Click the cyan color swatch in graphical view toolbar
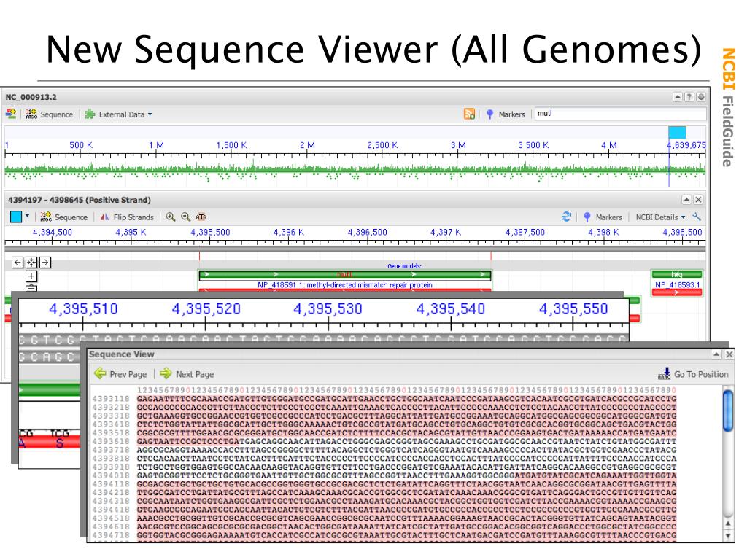The width and height of the screenshot is (747, 560). coord(16,217)
